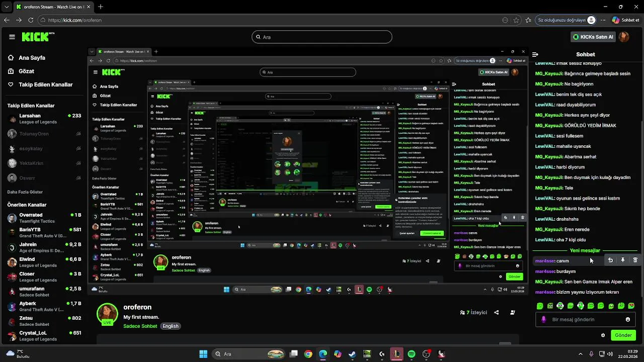Screen dimensions: 644x362
Task: Open Closer recommended channel
Action: [44, 277]
